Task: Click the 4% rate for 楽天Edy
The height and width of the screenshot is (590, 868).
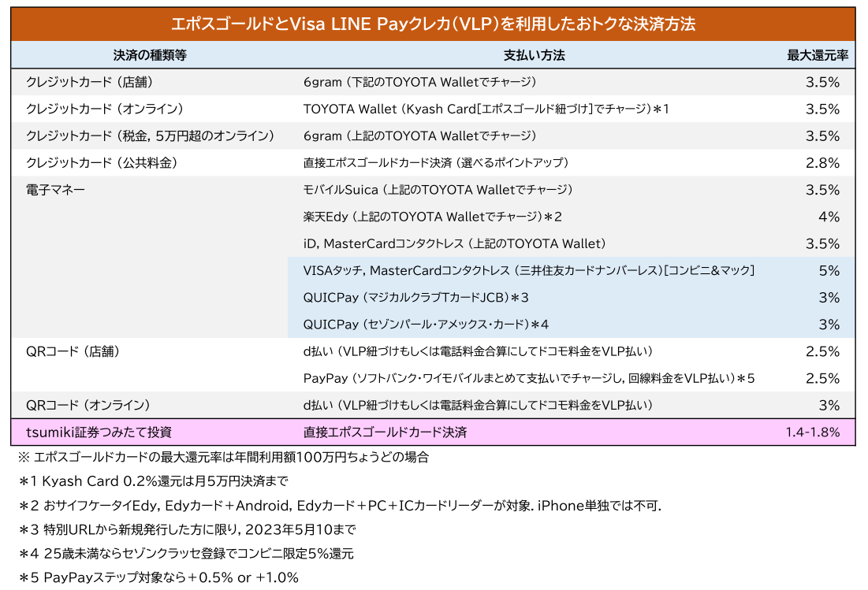Action: [x=829, y=217]
